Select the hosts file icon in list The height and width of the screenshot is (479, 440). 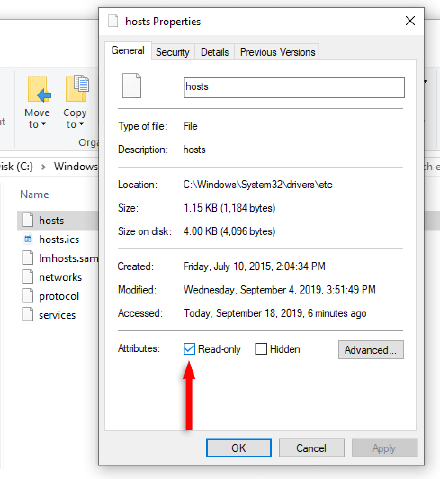[x=28, y=220]
